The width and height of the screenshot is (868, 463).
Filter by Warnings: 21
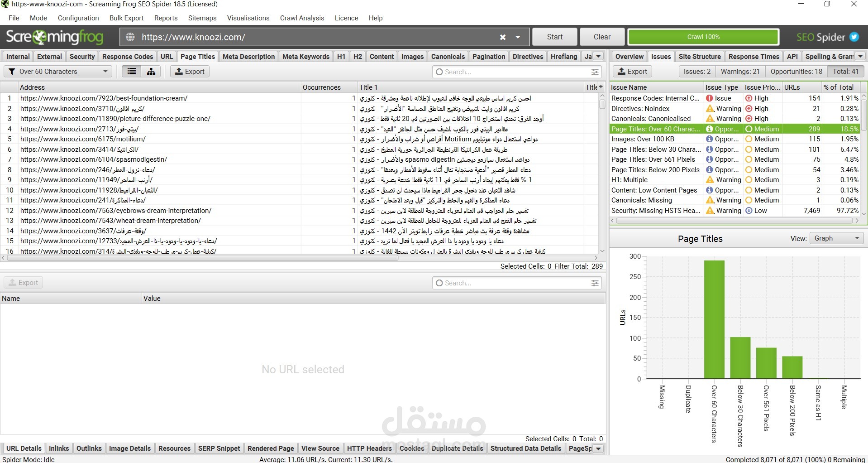point(740,72)
